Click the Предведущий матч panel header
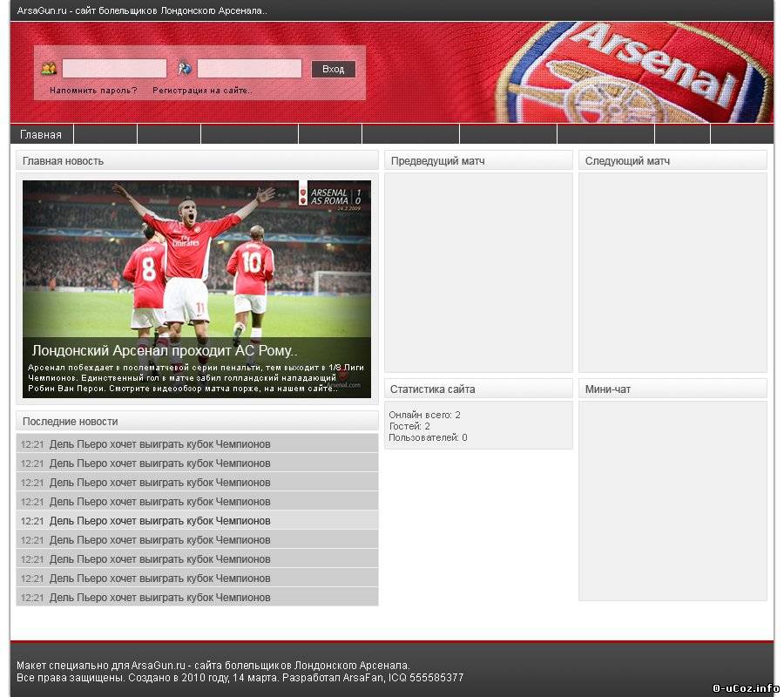Screen dimensions: 784x697 click(x=478, y=160)
